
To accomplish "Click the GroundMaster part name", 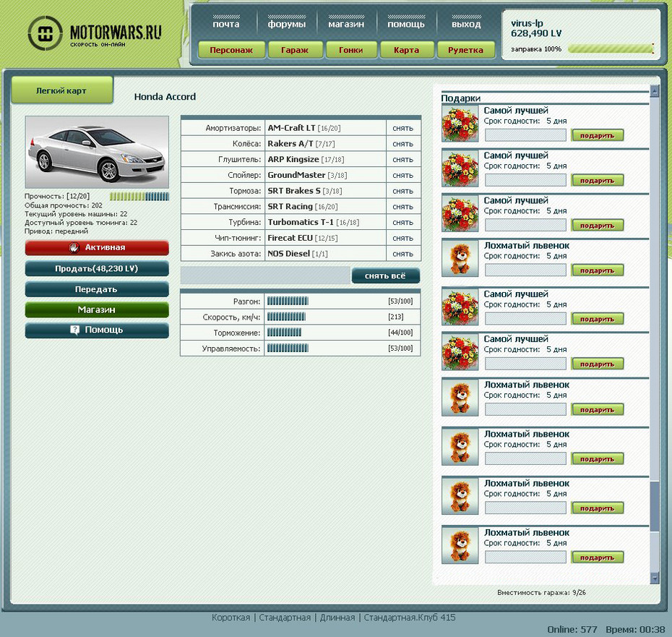I will pyautogui.click(x=296, y=175).
